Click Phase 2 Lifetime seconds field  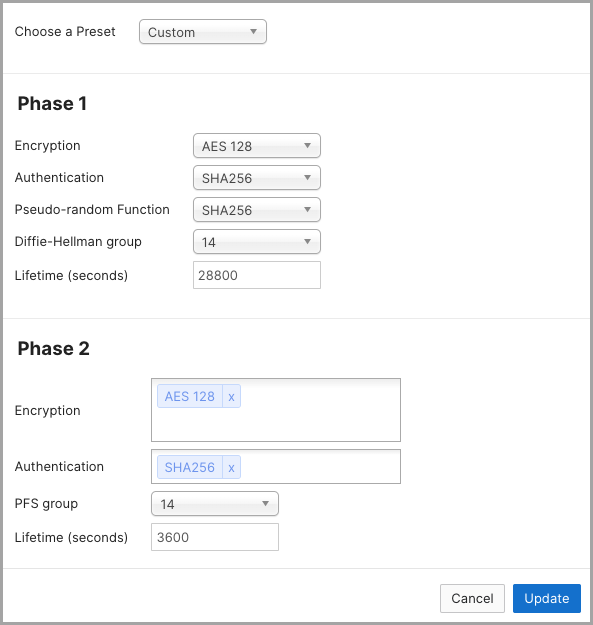215,537
